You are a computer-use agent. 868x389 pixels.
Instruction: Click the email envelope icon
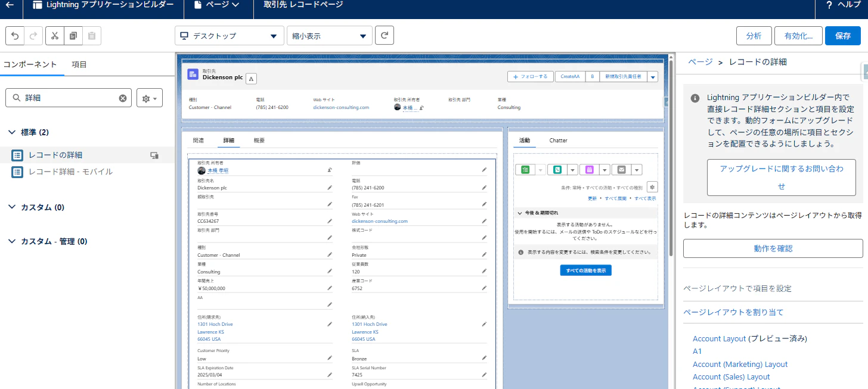[621, 170]
